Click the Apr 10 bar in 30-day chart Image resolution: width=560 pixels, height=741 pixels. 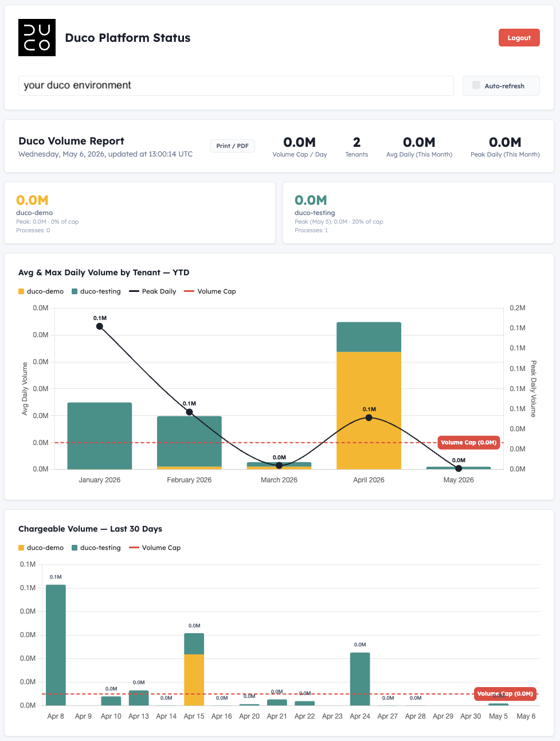point(111,701)
